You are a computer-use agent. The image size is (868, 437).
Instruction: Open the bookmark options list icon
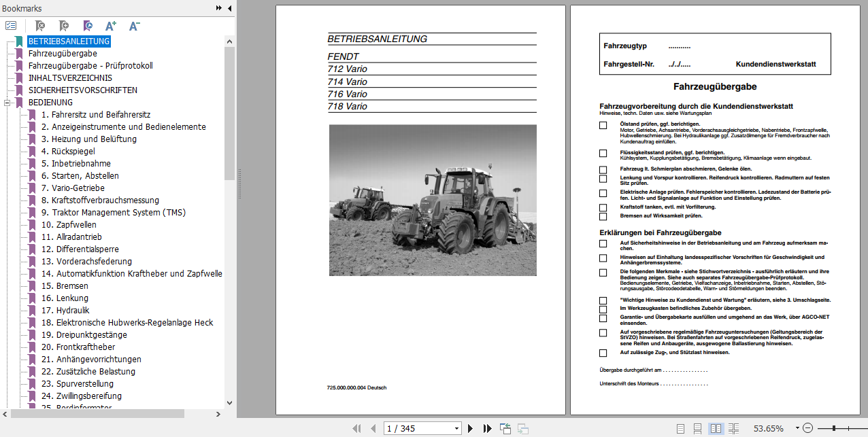point(11,26)
